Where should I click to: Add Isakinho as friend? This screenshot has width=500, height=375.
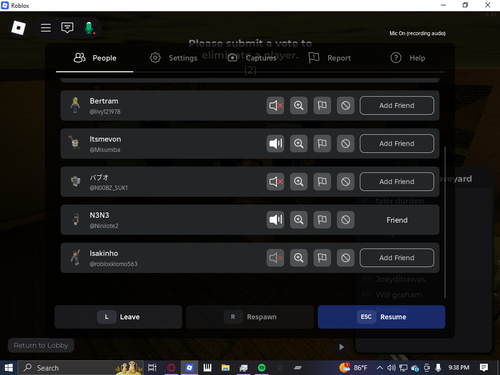(x=397, y=258)
